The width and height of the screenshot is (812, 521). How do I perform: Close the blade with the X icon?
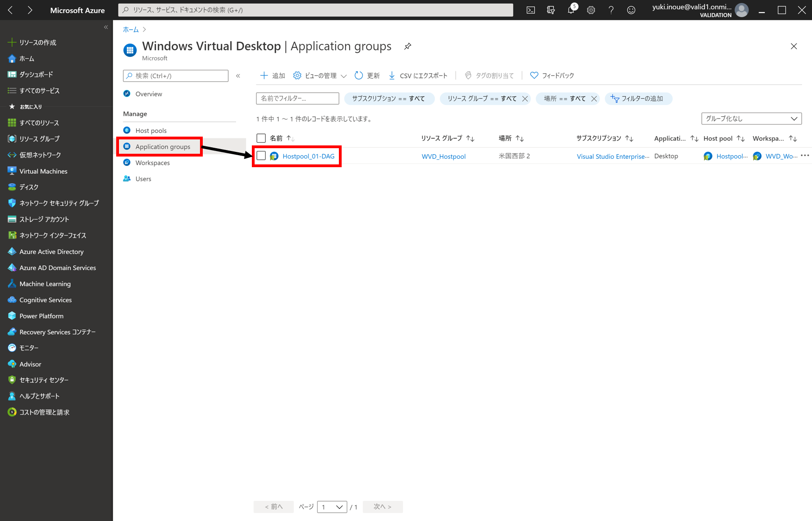(793, 46)
